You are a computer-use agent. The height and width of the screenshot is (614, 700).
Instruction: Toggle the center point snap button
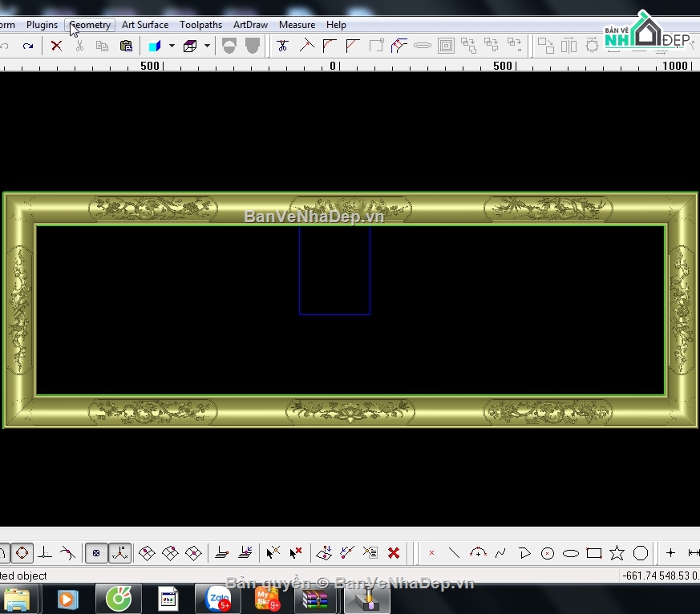(96, 553)
